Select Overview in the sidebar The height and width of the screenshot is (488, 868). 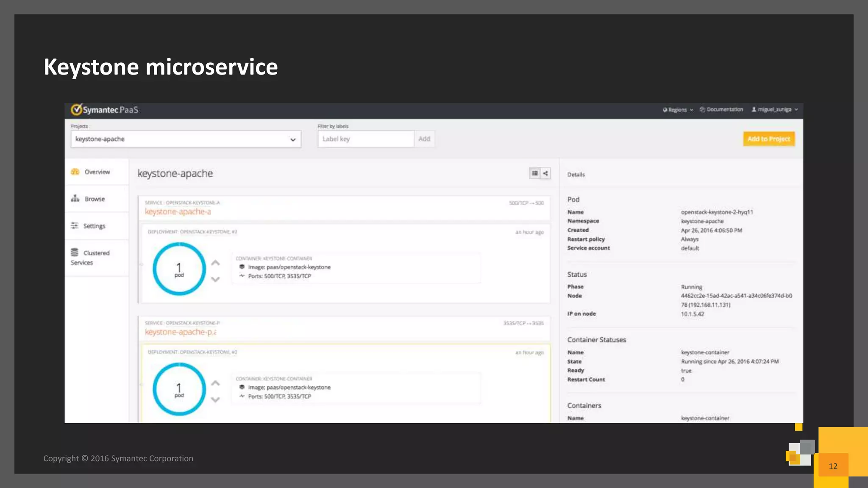(97, 172)
